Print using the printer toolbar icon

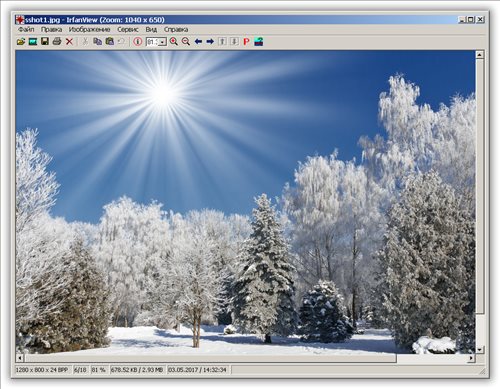(57, 41)
